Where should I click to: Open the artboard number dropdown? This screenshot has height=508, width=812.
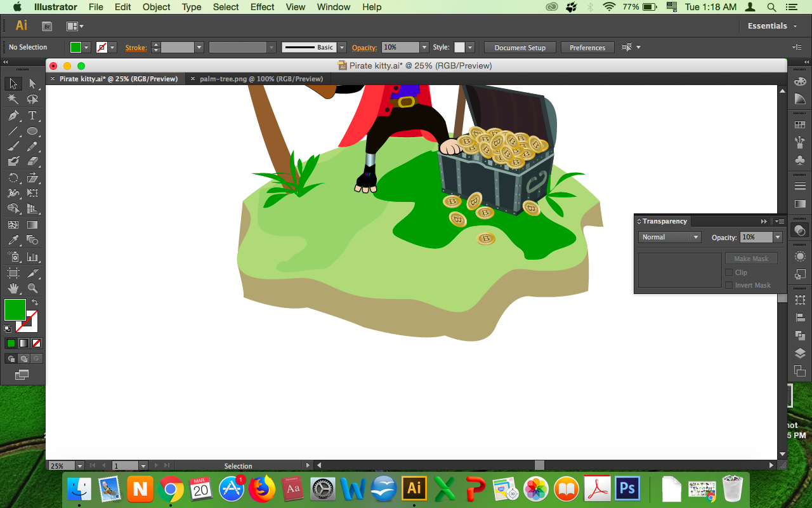143,465
